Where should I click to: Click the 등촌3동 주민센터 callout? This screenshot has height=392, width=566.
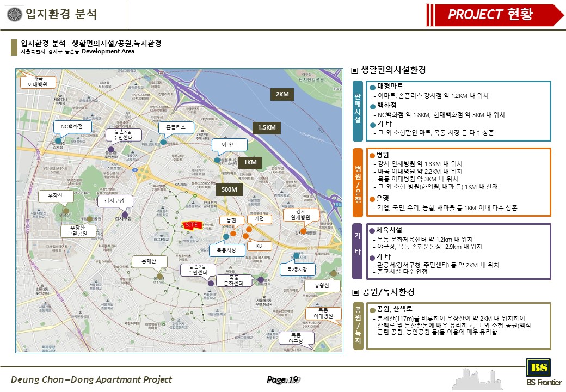point(124,134)
